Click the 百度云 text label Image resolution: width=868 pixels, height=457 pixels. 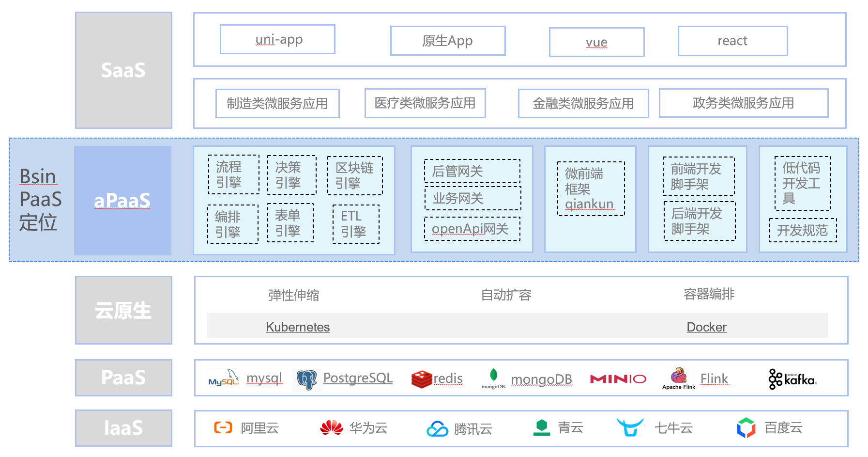pyautogui.click(x=784, y=427)
